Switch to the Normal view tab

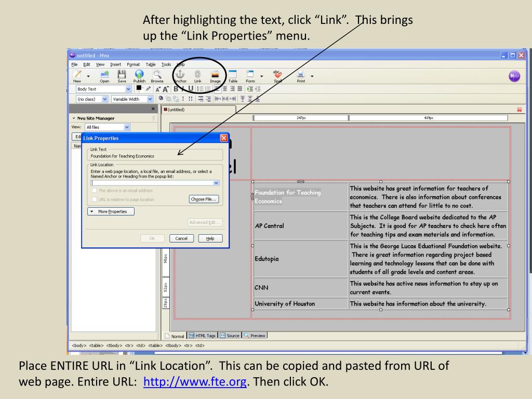tap(175, 336)
